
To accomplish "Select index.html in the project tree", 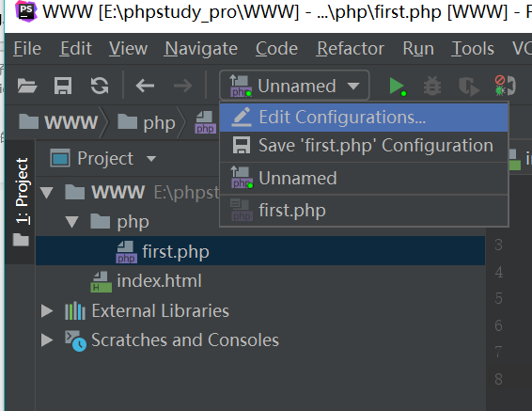I will click(x=159, y=281).
